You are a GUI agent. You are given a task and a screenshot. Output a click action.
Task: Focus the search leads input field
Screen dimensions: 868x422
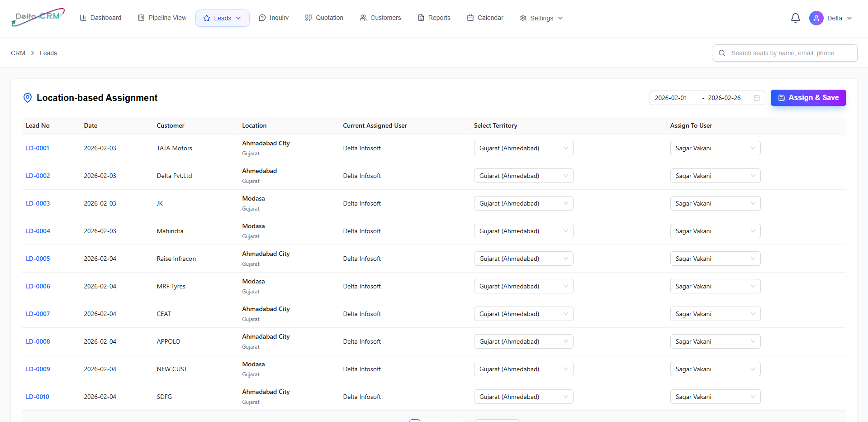tap(789, 53)
